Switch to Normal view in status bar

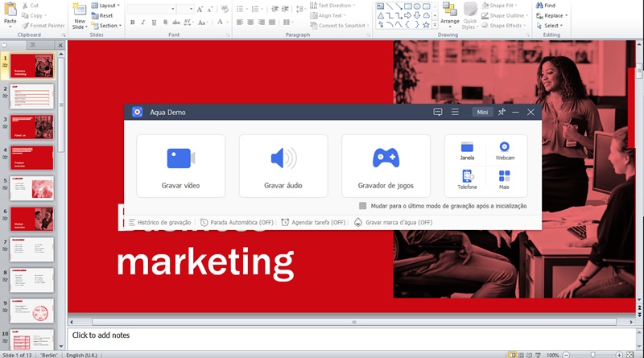coord(512,355)
